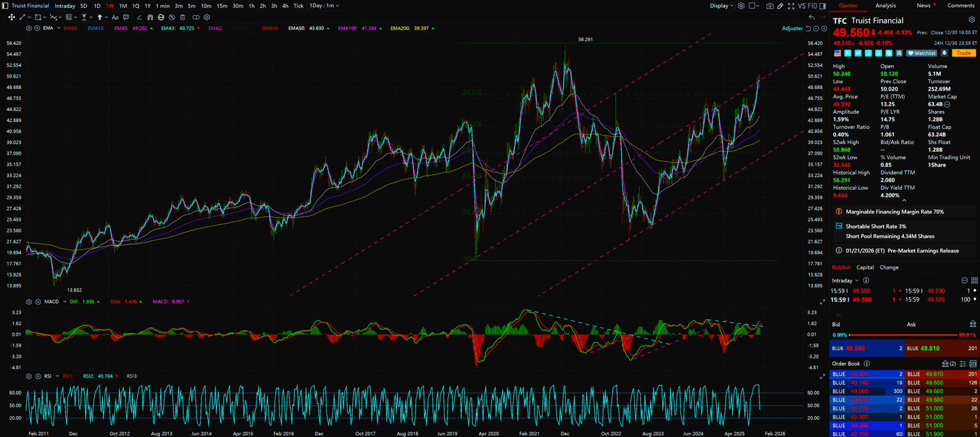This screenshot has height=437, width=980.
Task: Select the text annotation drawing tool
Action: (x=115, y=17)
